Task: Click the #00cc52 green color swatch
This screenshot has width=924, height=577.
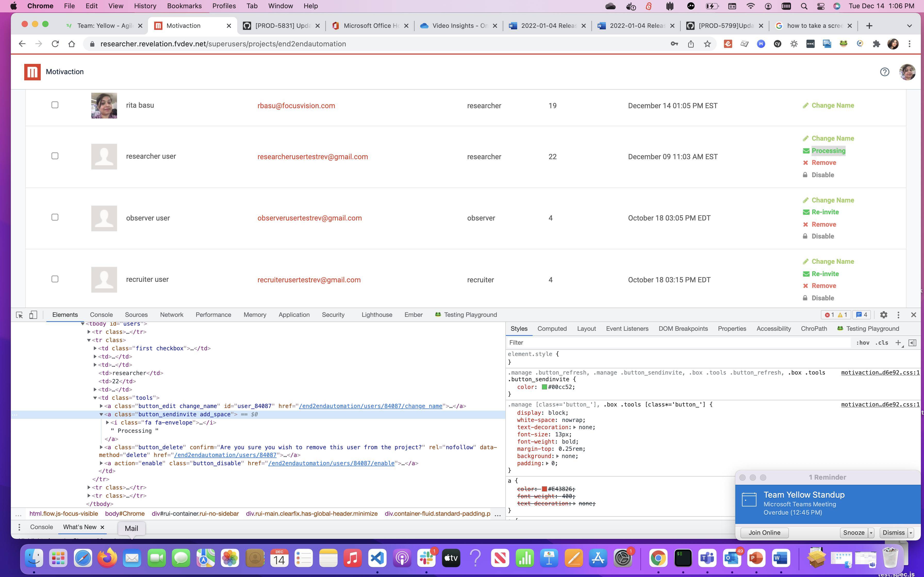Action: point(544,387)
